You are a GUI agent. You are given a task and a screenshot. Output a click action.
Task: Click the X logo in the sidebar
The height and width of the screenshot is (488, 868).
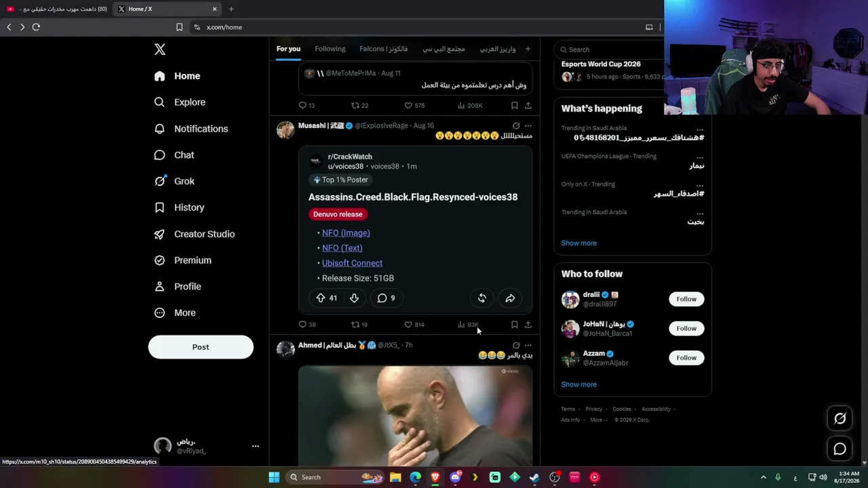(x=160, y=49)
